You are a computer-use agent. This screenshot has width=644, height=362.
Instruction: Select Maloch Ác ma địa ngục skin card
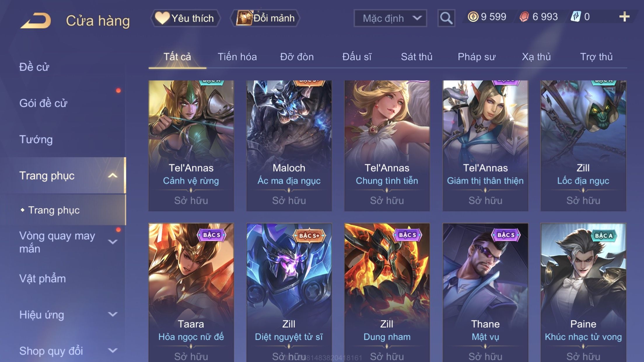pyautogui.click(x=289, y=145)
